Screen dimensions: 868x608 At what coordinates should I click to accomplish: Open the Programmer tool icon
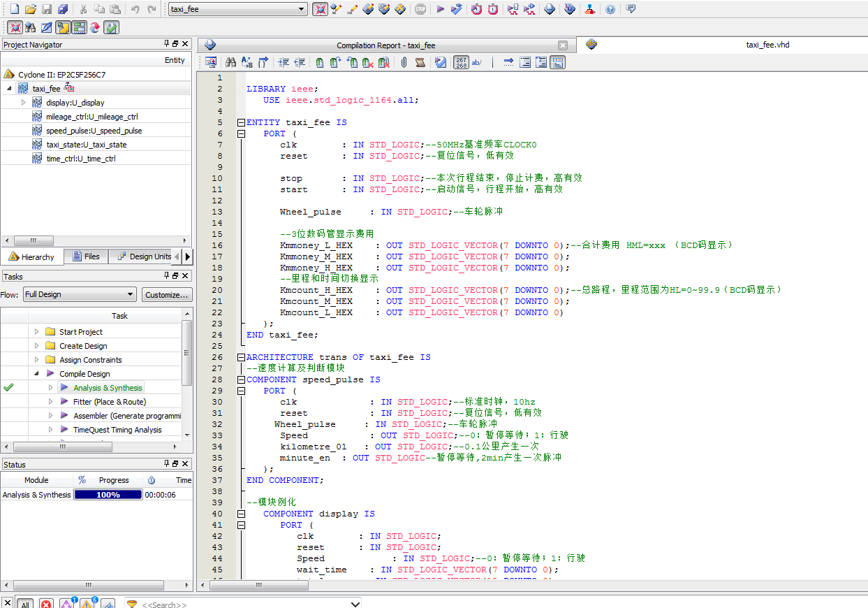[x=571, y=9]
